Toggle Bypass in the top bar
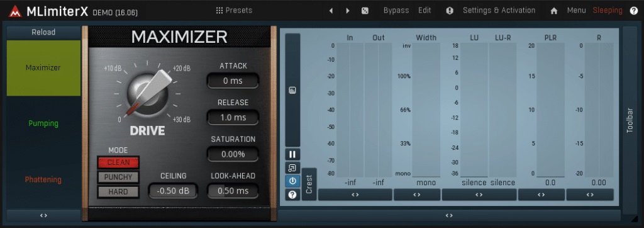Viewport: 644px width, 228px height. click(x=396, y=10)
